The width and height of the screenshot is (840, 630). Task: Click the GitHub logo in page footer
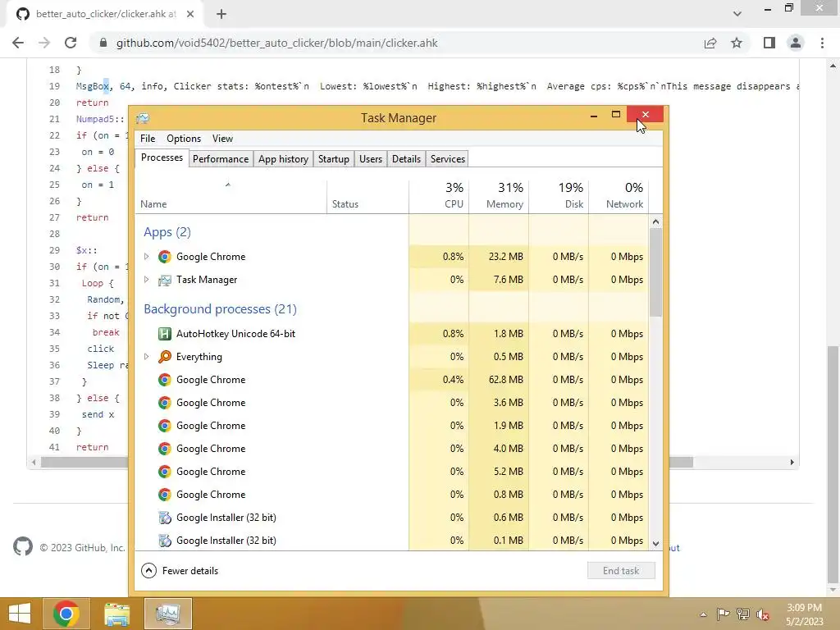tap(23, 547)
